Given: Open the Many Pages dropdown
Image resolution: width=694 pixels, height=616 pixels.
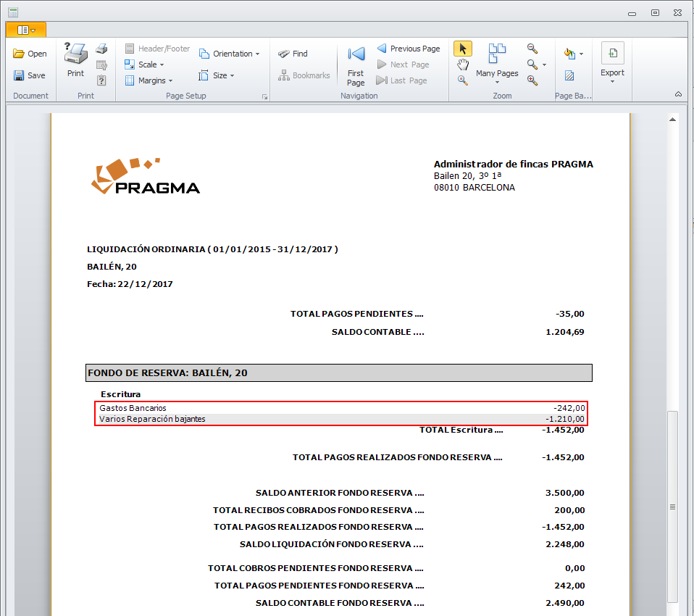Looking at the screenshot, I should coord(497,63).
